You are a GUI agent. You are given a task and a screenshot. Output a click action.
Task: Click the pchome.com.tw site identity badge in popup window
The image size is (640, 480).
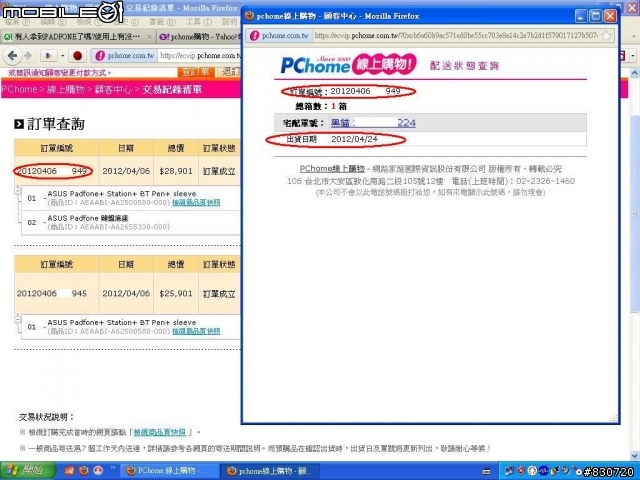[280, 36]
